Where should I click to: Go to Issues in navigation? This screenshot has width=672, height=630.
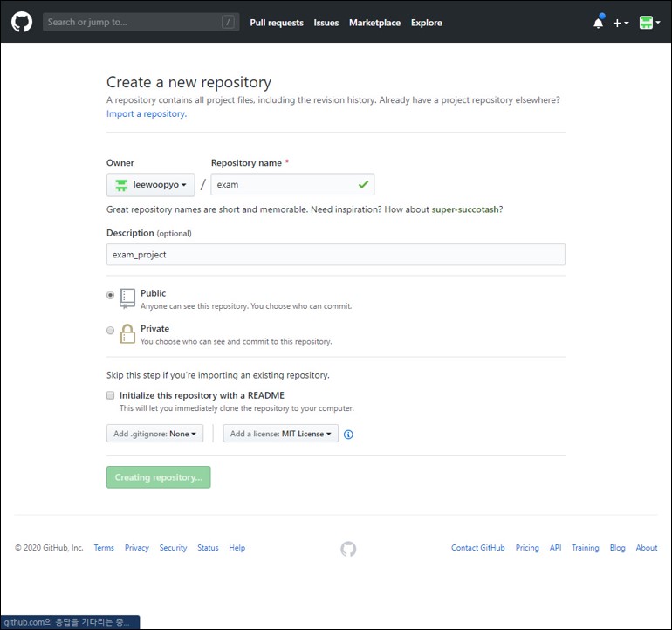(x=326, y=23)
